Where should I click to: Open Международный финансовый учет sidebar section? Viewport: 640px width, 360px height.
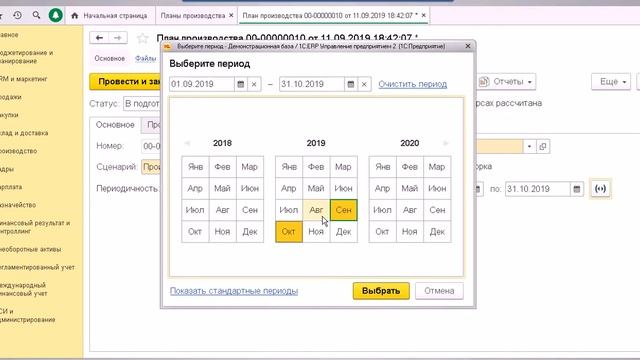pyautogui.click(x=23, y=289)
